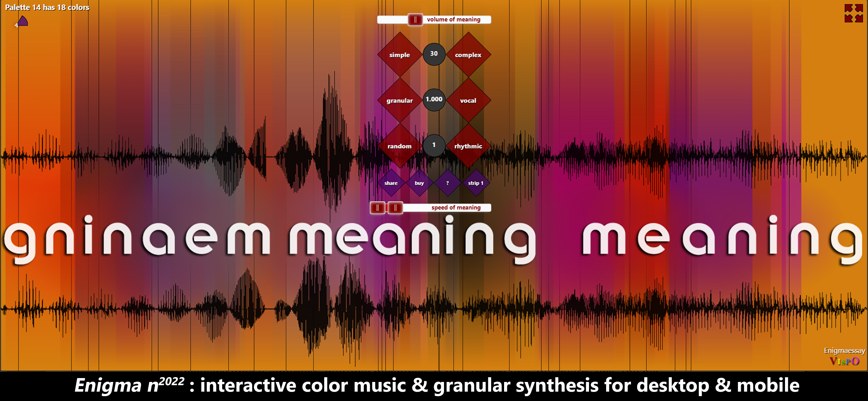Click the buy diamond
This screenshot has width=868, height=401.
coord(419,183)
